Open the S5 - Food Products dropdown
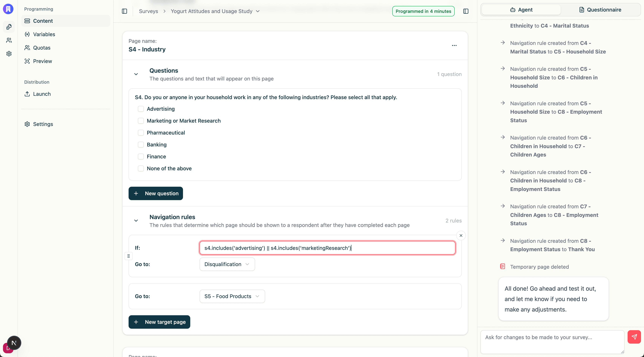Image resolution: width=644 pixels, height=357 pixels. [232, 296]
